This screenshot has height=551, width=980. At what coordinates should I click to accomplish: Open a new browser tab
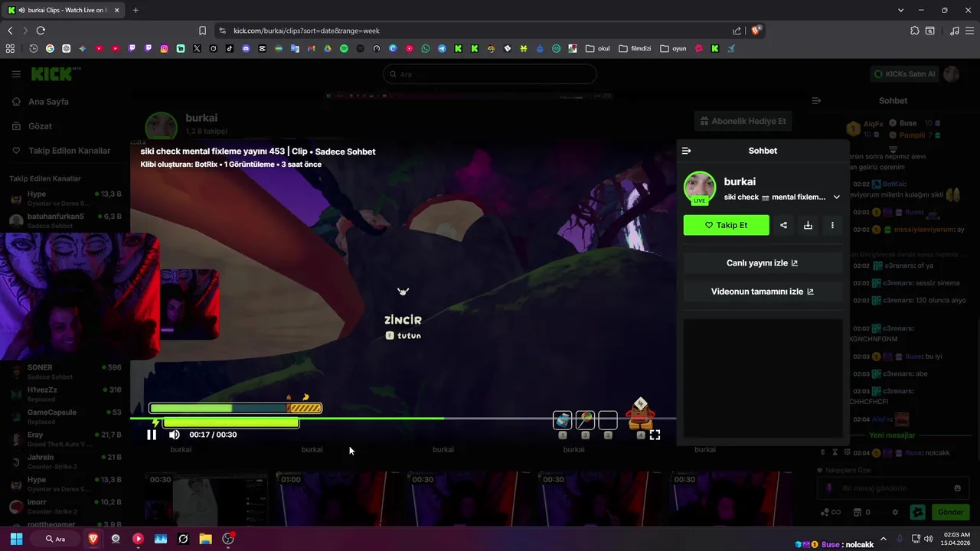click(x=136, y=10)
